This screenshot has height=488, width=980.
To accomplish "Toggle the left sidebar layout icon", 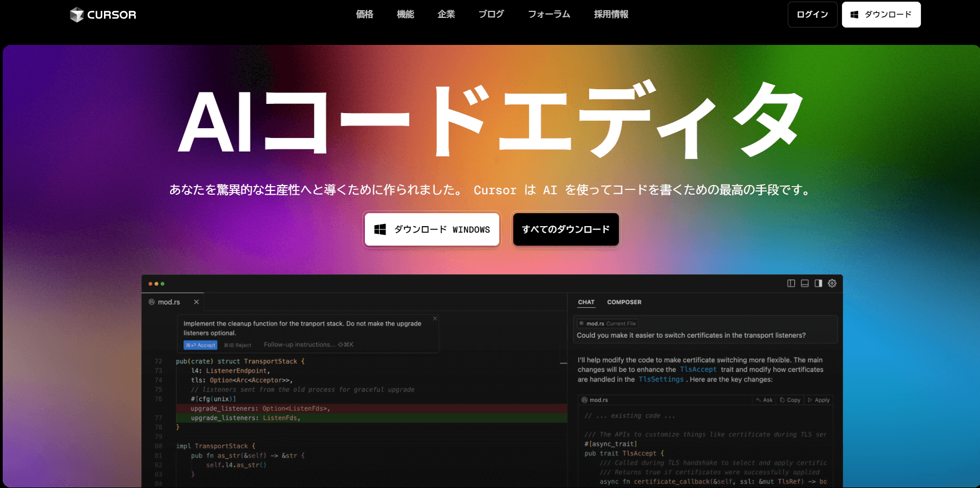I will coord(791,283).
